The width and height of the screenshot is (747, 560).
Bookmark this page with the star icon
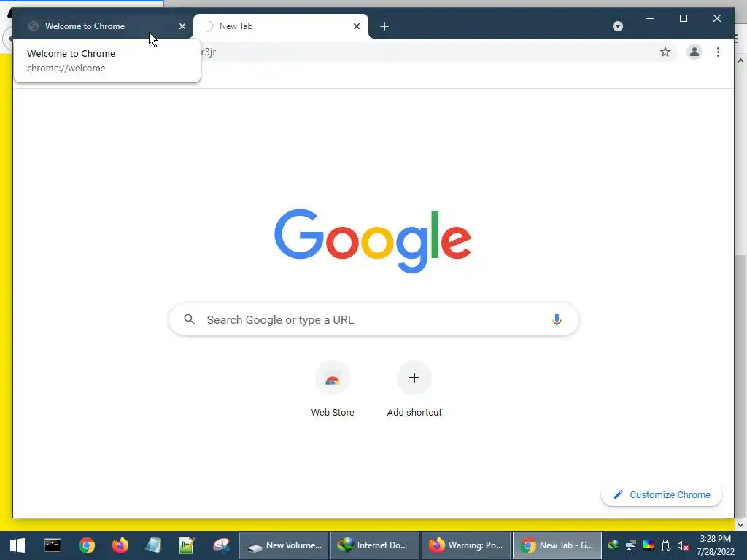(665, 52)
